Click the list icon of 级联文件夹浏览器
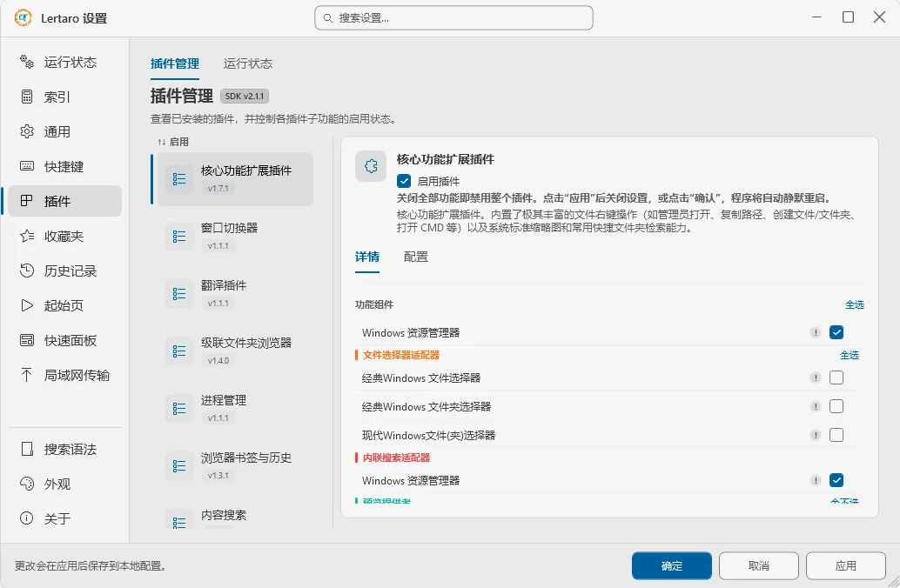 [179, 351]
